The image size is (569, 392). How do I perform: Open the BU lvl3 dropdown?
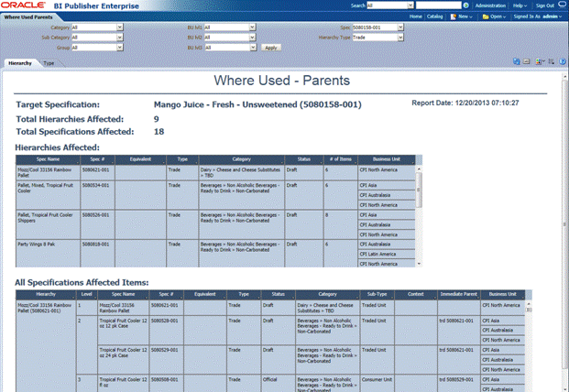click(253, 48)
